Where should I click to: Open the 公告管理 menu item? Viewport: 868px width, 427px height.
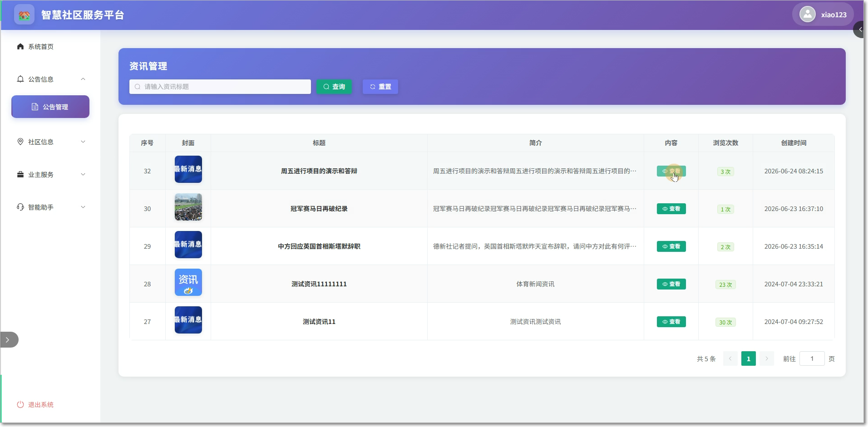(50, 107)
